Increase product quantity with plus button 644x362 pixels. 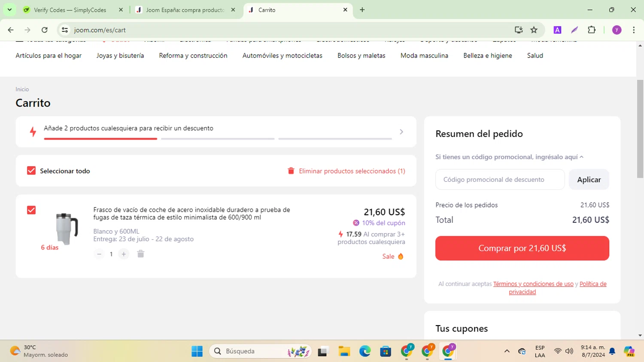124,254
